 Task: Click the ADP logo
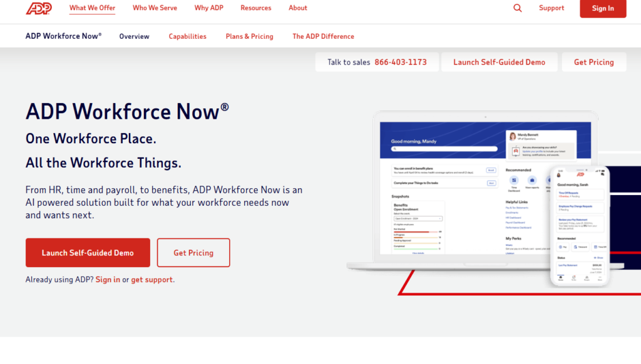(x=39, y=8)
